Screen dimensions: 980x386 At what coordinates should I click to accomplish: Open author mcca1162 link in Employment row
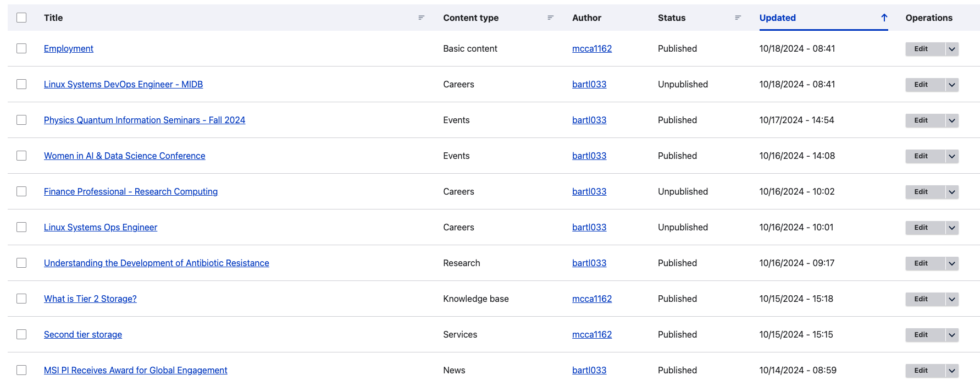[591, 48]
